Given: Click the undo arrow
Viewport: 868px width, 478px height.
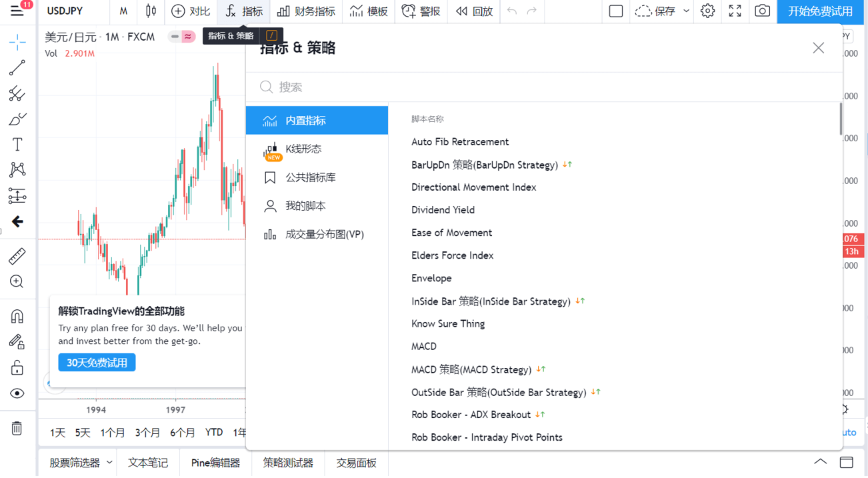Looking at the screenshot, I should pos(512,11).
